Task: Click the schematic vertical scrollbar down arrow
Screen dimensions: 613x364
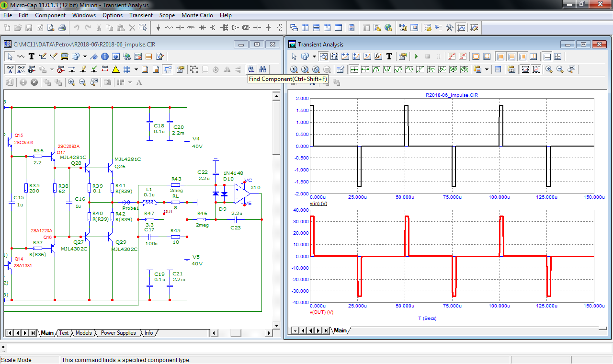Action: 276,325
